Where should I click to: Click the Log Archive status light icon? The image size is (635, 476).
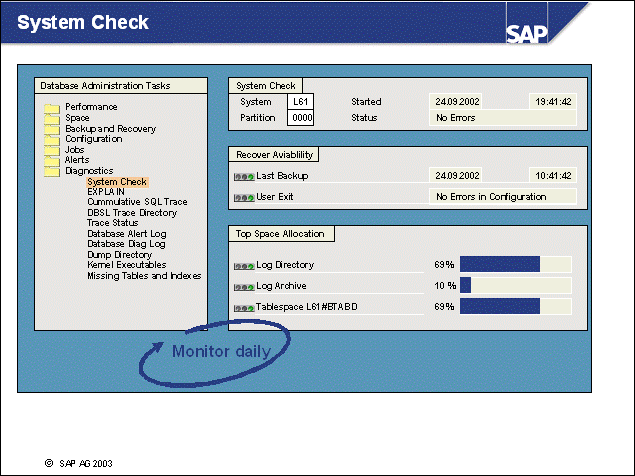tap(243, 287)
